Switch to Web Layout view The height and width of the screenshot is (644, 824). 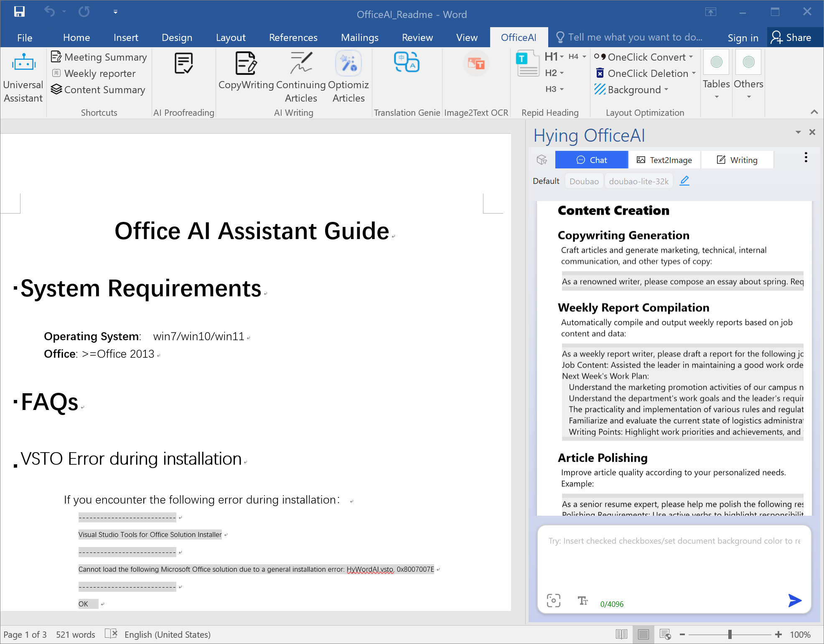665,634
